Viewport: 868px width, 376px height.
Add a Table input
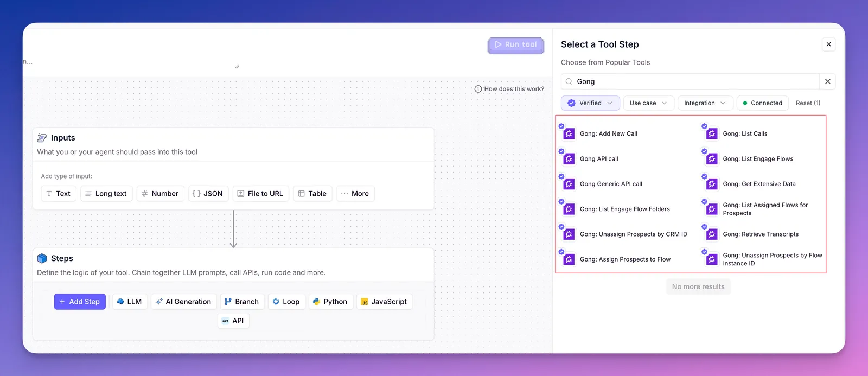(312, 194)
